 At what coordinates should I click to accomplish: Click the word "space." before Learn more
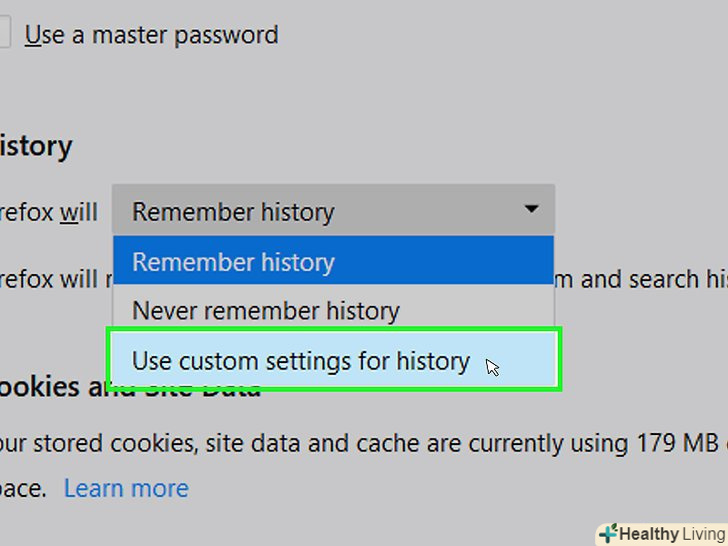[x=22, y=489]
